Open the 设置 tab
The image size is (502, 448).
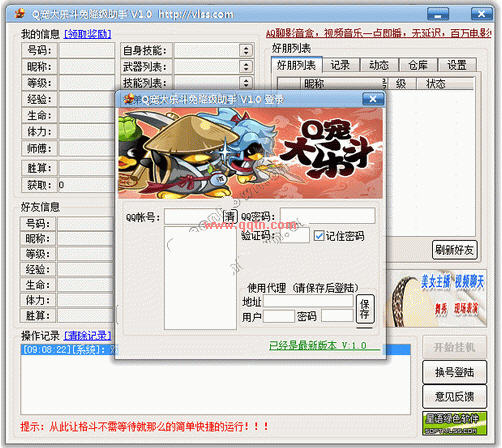tap(457, 65)
